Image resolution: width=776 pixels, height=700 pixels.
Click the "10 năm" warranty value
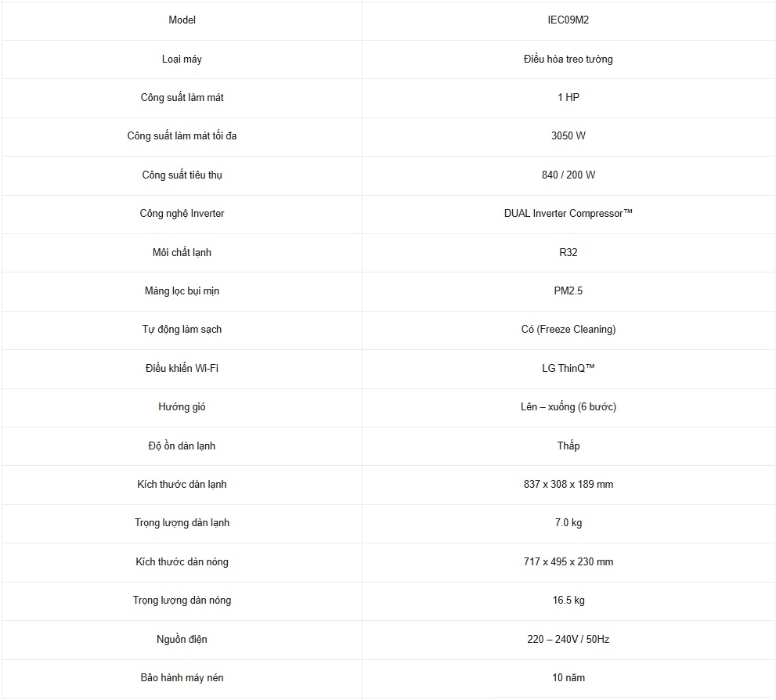568,678
